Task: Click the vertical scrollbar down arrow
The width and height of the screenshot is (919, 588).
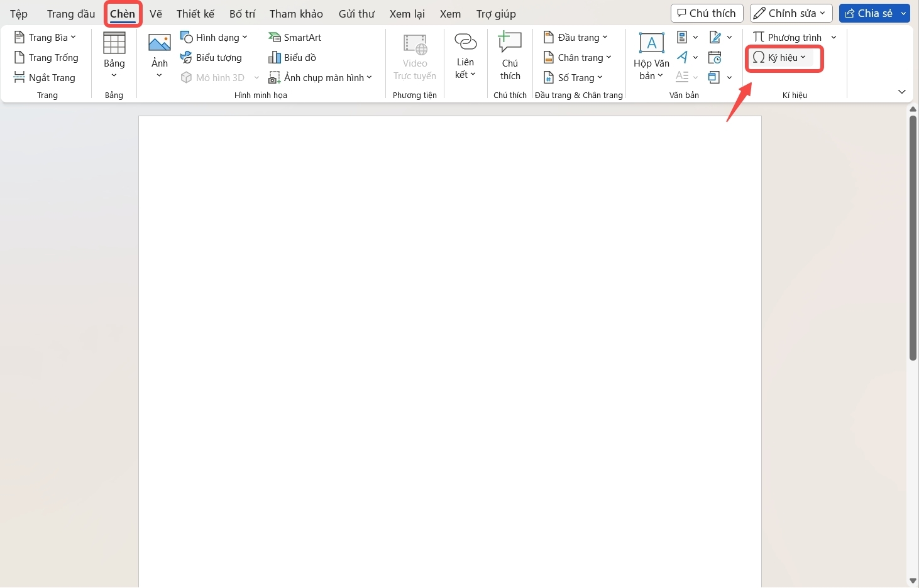Action: click(x=913, y=581)
